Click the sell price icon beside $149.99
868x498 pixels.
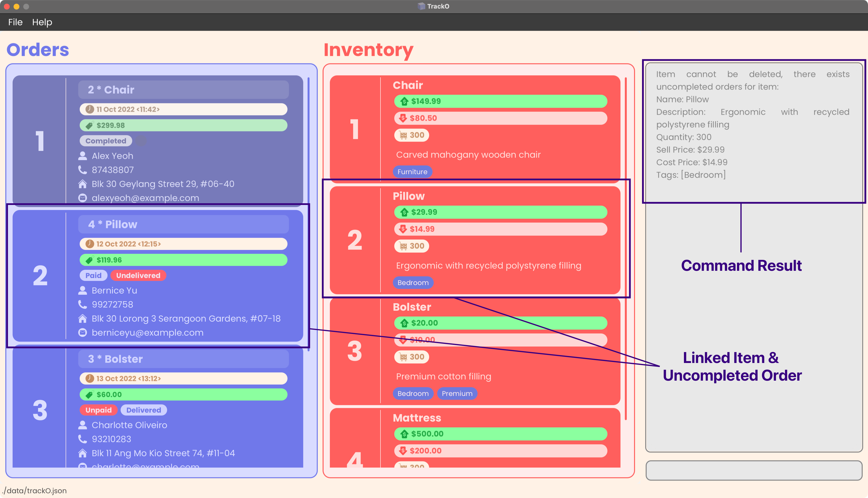tap(404, 101)
